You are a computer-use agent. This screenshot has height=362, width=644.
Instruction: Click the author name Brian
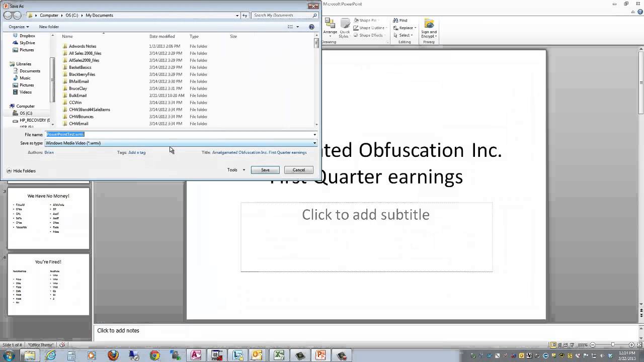click(x=49, y=152)
